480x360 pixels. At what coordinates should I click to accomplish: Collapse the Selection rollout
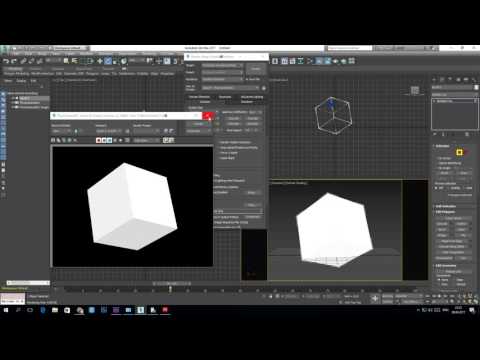coord(443,146)
